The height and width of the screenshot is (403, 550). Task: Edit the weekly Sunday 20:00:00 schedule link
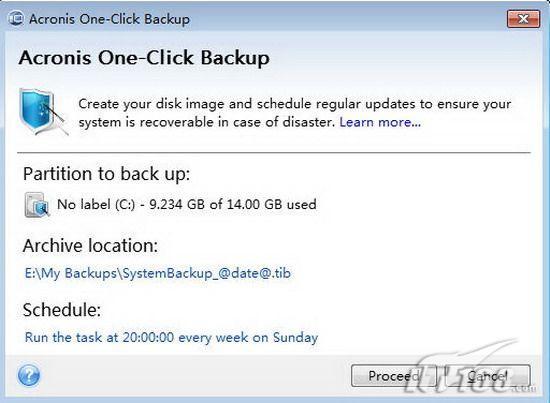coord(171,337)
